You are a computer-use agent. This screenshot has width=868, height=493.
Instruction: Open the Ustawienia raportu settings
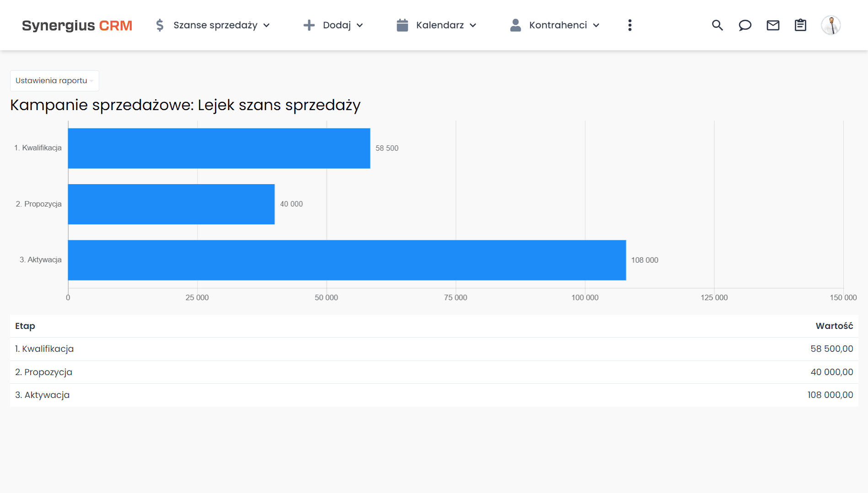point(54,80)
